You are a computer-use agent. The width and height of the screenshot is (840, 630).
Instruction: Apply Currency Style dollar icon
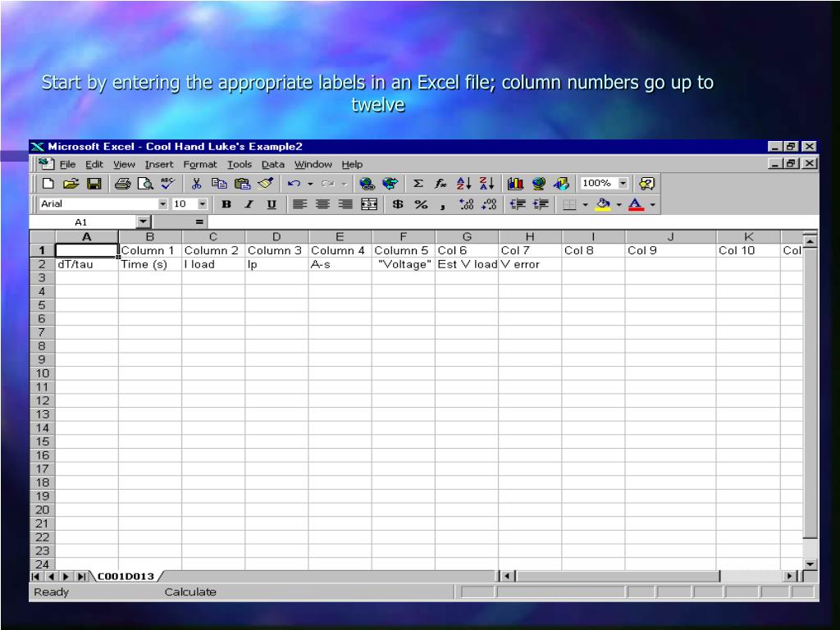pyautogui.click(x=398, y=204)
